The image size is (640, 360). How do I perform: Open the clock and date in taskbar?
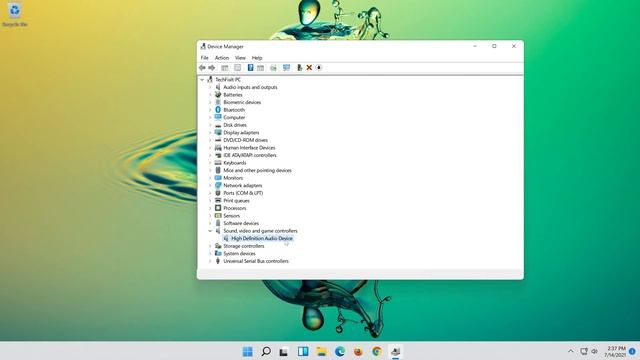[x=616, y=351]
